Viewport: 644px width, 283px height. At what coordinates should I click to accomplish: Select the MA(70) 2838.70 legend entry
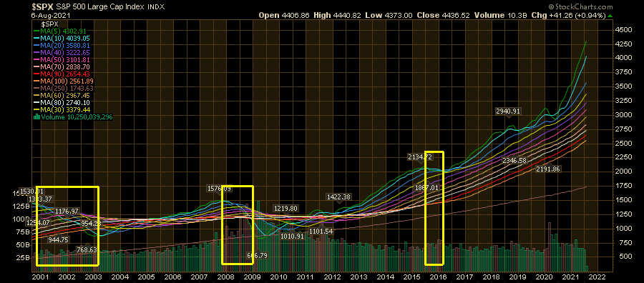pyautogui.click(x=62, y=66)
